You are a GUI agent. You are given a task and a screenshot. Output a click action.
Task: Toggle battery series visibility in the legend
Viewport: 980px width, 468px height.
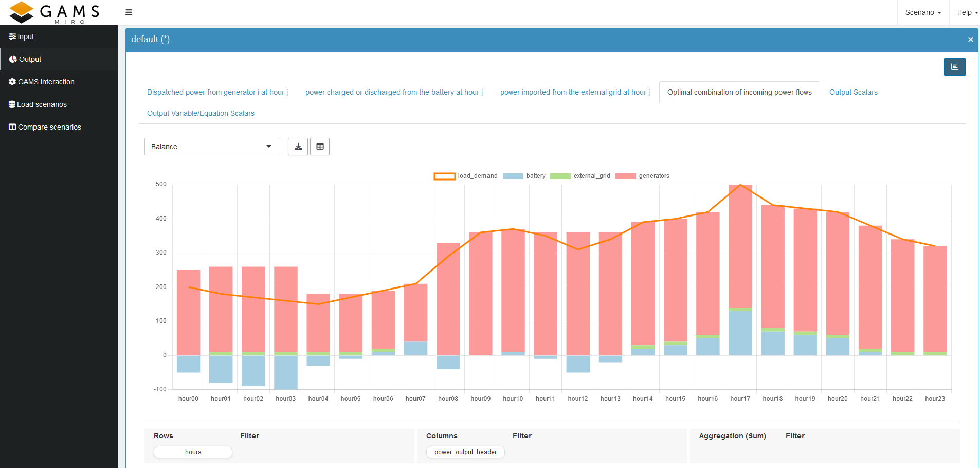click(535, 175)
